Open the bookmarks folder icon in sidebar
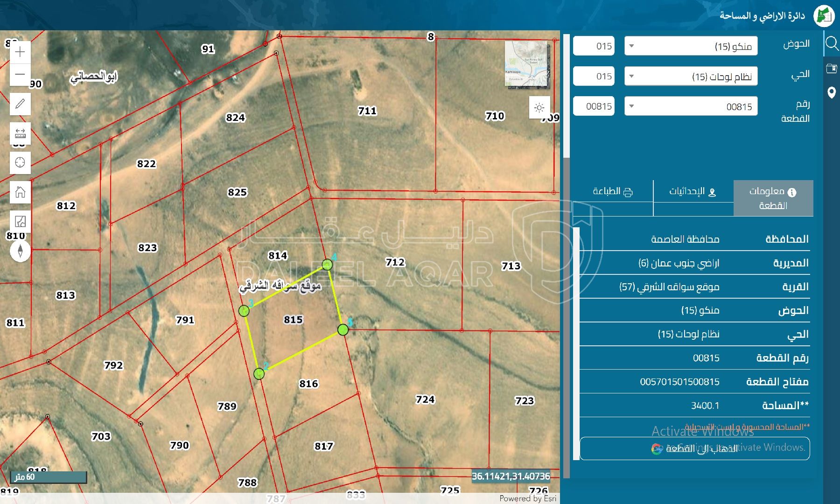Screen dimensions: 840x504 (x=832, y=69)
